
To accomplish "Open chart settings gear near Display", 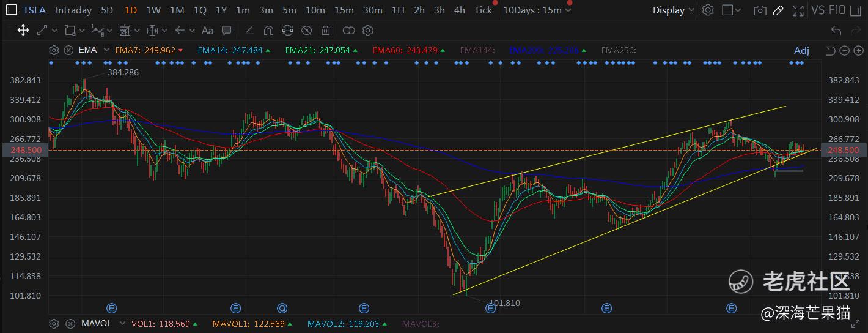I will [x=708, y=10].
